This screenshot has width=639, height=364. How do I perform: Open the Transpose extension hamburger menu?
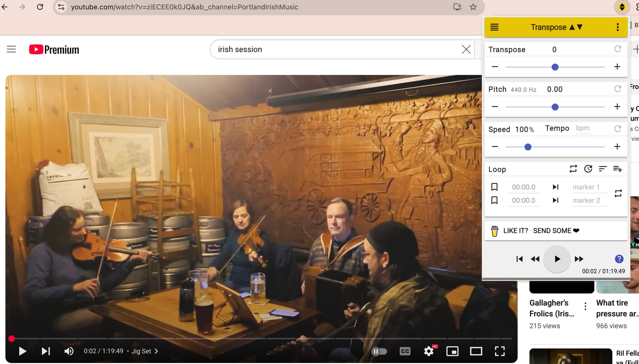coord(494,27)
